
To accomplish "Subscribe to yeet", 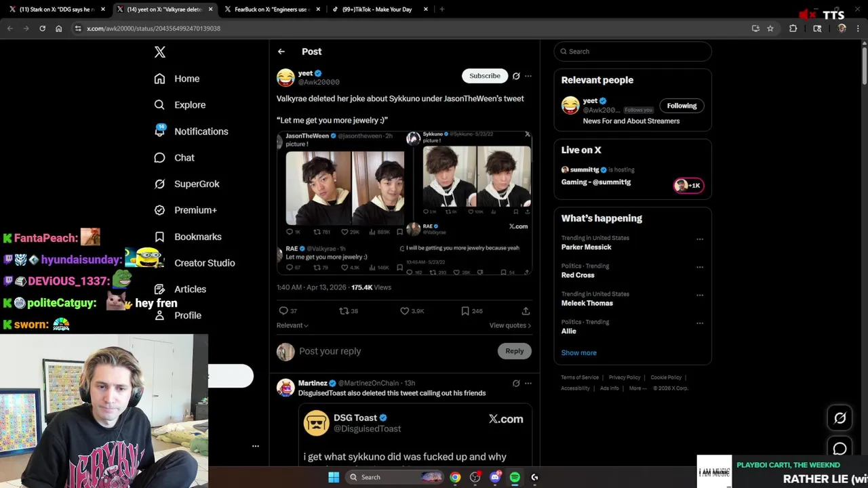I will point(485,76).
